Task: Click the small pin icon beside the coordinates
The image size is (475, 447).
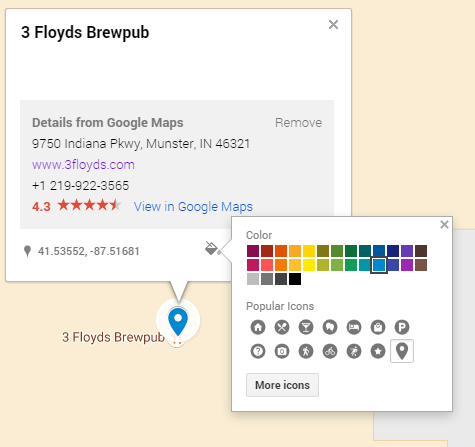Action: pyautogui.click(x=28, y=251)
